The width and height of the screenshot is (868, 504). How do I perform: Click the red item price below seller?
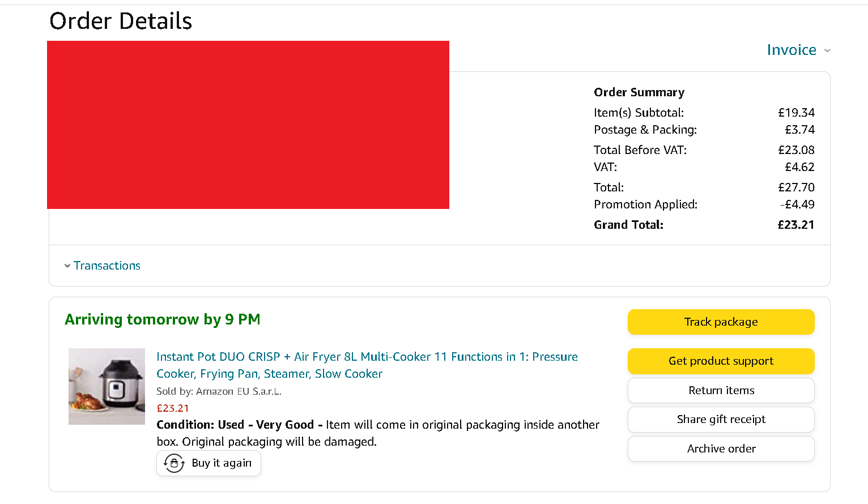point(173,408)
